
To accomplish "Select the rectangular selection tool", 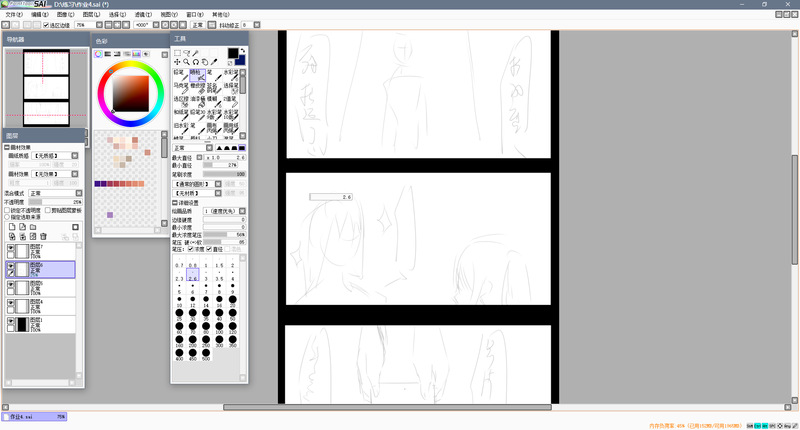I will (x=177, y=52).
